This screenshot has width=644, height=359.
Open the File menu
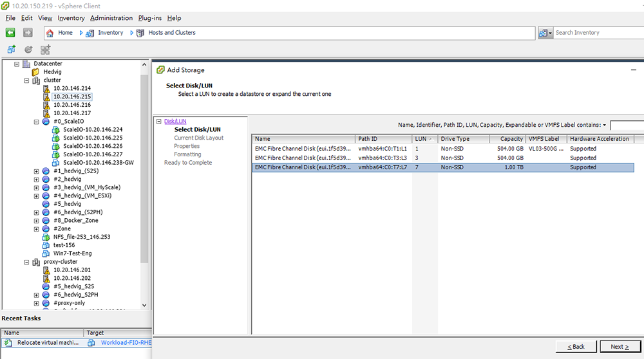pyautogui.click(x=10, y=18)
